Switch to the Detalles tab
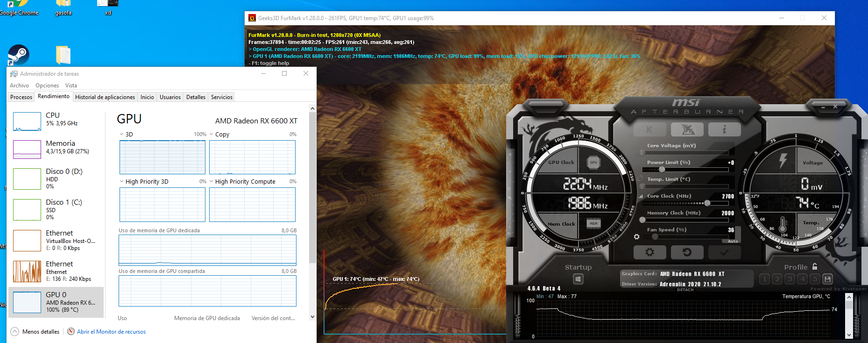868x343 pixels. click(x=196, y=97)
